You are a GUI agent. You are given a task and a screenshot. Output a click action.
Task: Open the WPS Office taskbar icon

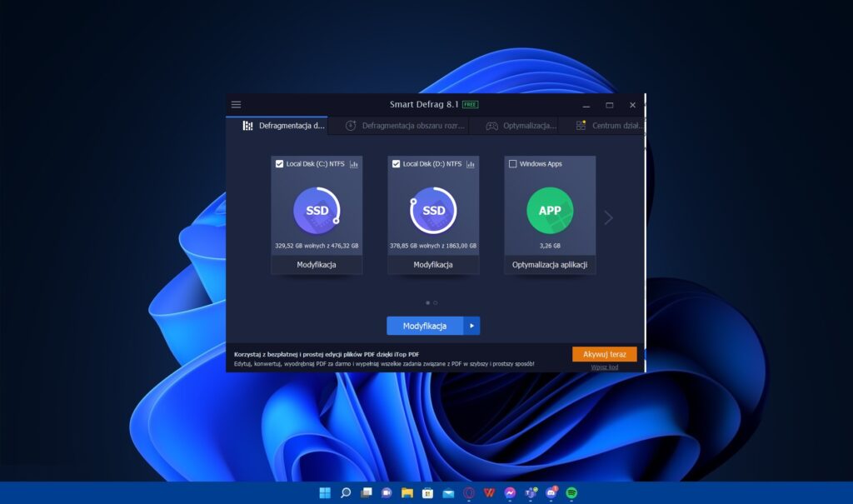click(x=489, y=493)
